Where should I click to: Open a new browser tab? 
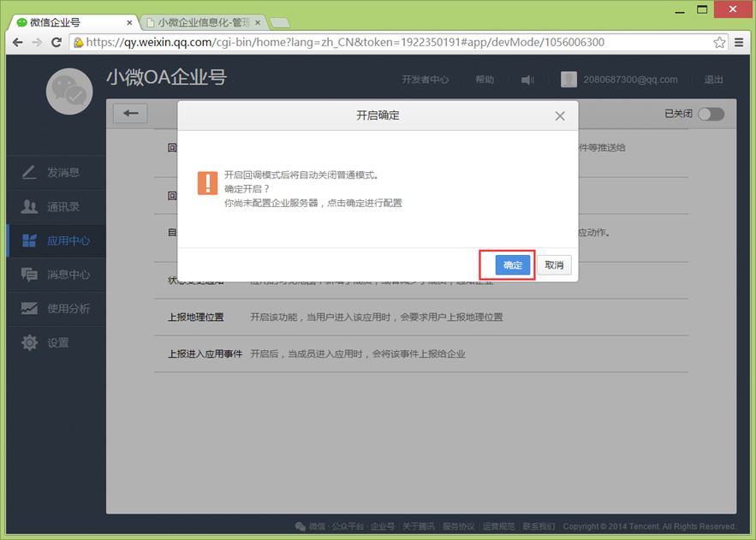point(280,22)
